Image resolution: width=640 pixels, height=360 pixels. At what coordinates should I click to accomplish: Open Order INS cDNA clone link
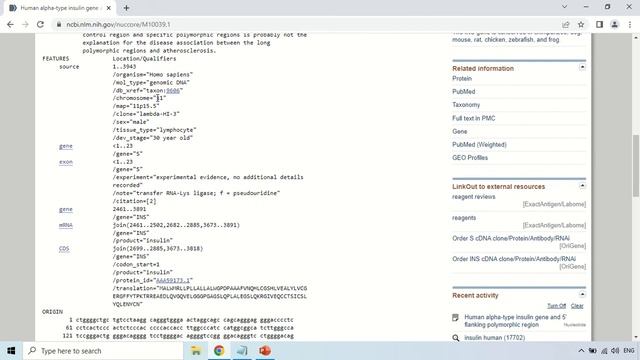(x=514, y=259)
